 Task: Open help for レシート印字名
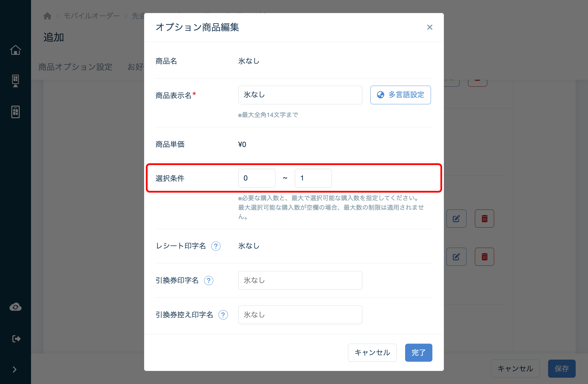[216, 246]
